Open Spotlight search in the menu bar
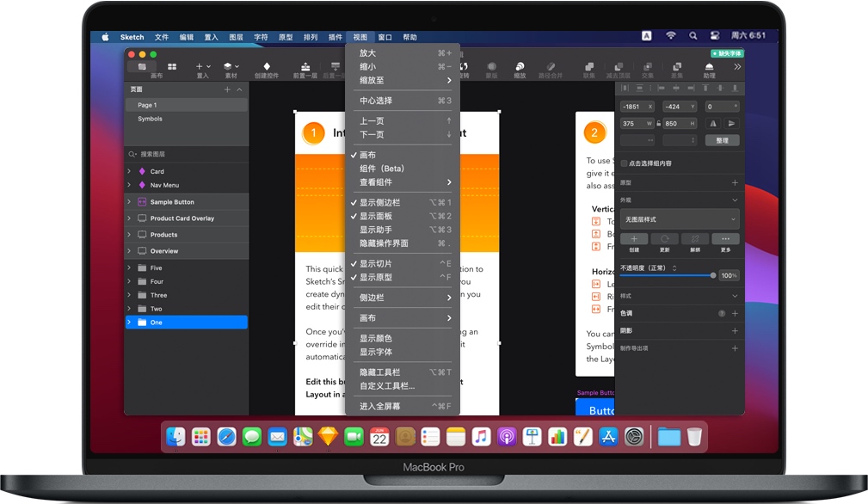The height and width of the screenshot is (504, 868). 693,36
